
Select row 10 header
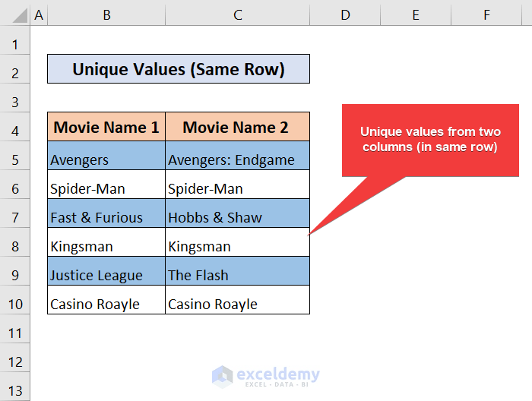[15, 299]
